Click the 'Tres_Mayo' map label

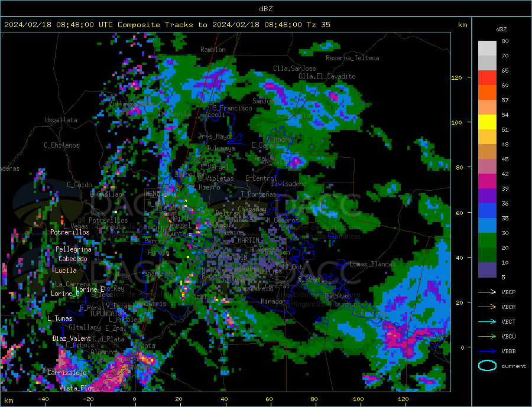tap(214, 136)
